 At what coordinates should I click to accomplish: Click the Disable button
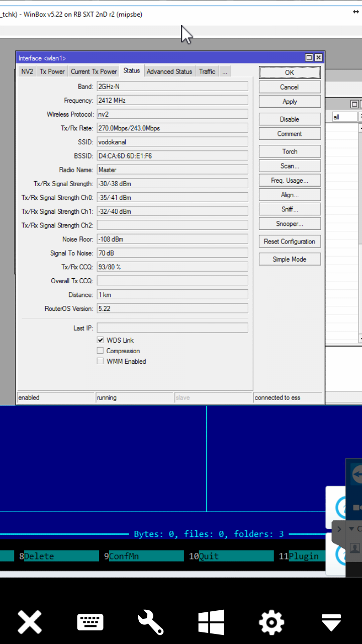point(290,119)
